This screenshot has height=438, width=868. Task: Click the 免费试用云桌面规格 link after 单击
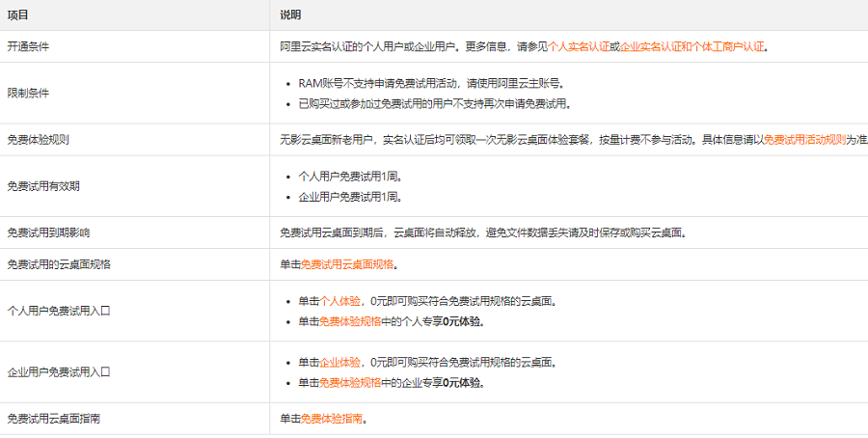(347, 264)
